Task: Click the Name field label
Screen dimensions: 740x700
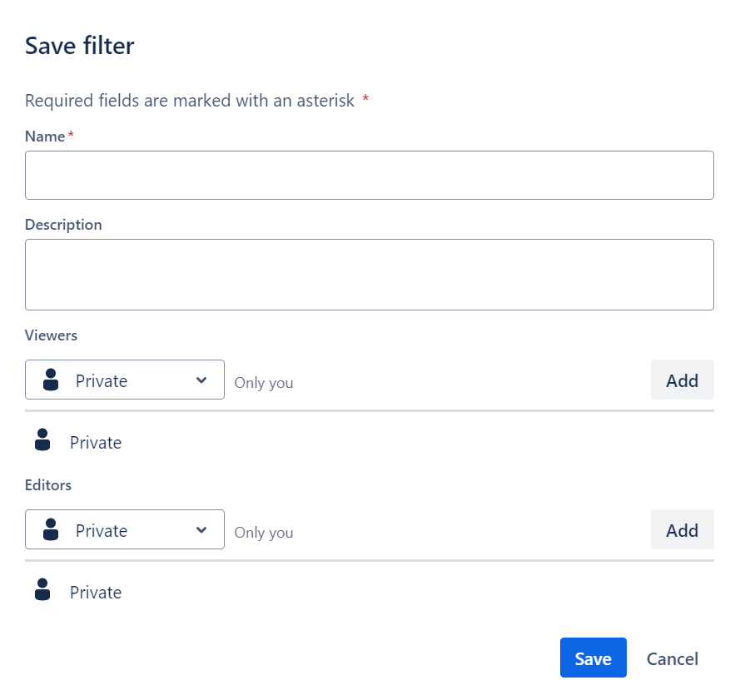Action: 45,137
